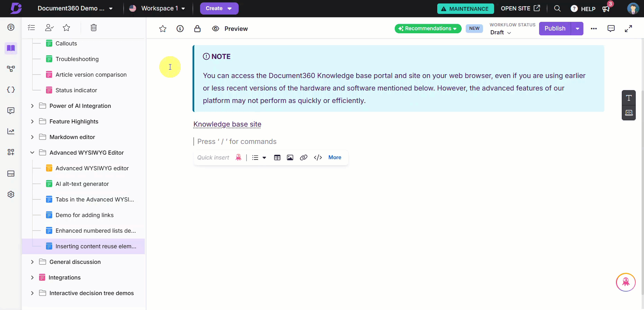644x310 pixels.
Task: Collapse the Advanced WYSIWYG Editor folder
Action: [32, 153]
